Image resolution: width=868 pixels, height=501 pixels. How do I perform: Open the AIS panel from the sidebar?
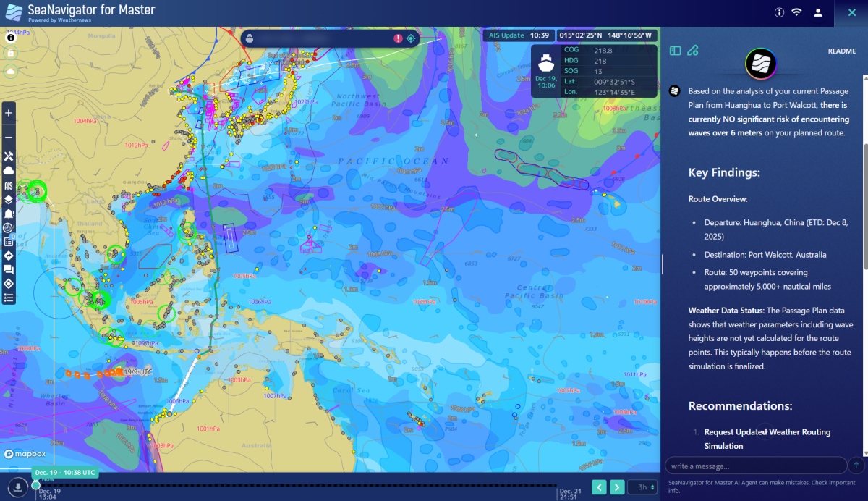(x=9, y=186)
